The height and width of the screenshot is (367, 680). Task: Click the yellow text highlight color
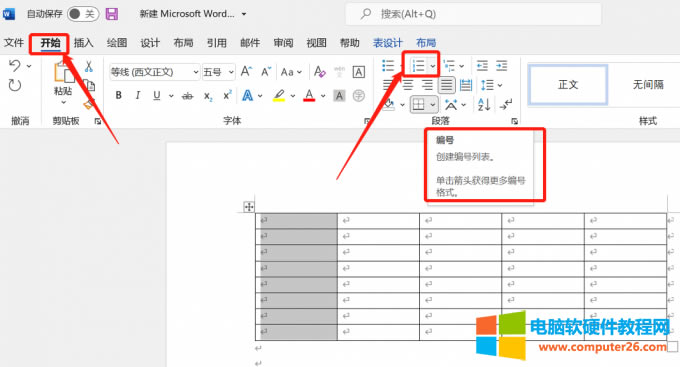point(279,95)
